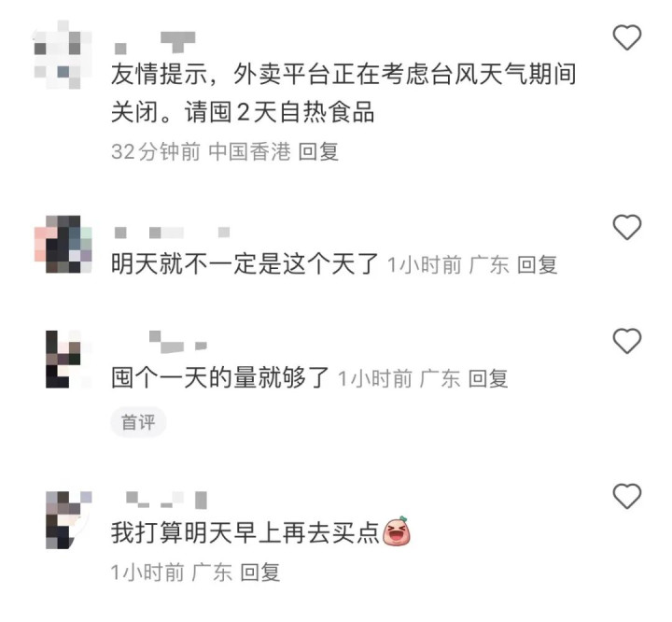Tap the 首评 badge
This screenshot has width=672, height=622.
(x=138, y=422)
